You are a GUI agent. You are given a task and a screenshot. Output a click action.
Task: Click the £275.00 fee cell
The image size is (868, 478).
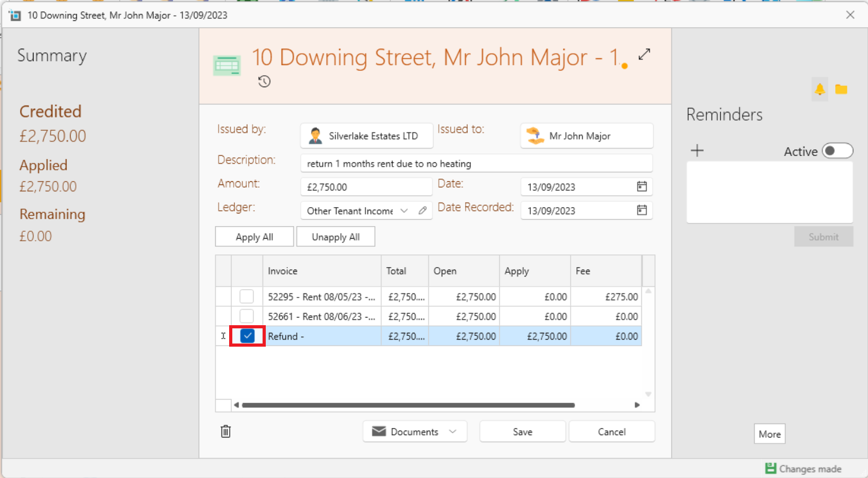coord(606,297)
